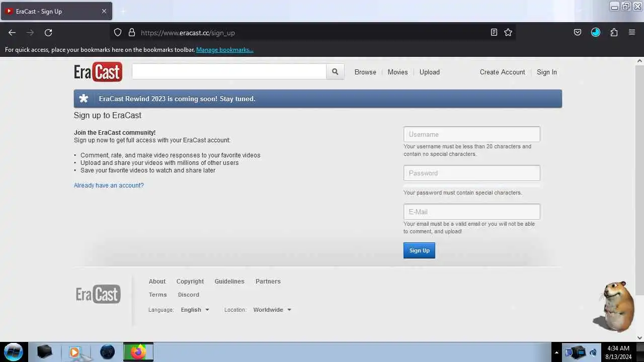Open the Guidelines footer link

229,282
